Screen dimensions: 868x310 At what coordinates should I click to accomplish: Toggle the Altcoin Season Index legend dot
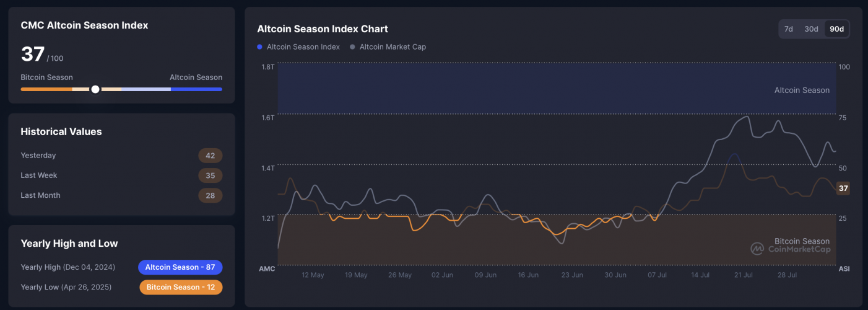(x=259, y=46)
